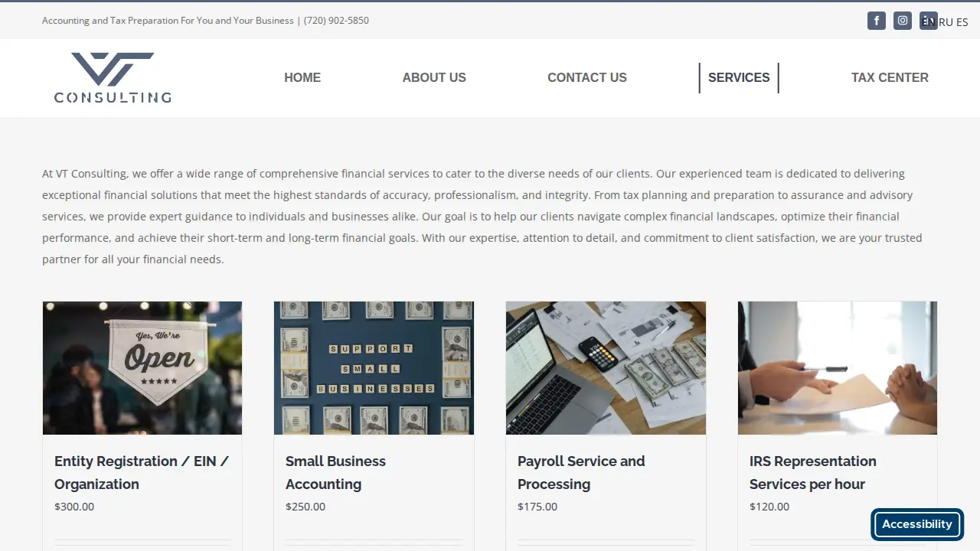Open the LinkedIn social icon
This screenshot has height=551, width=980.
[x=929, y=21]
